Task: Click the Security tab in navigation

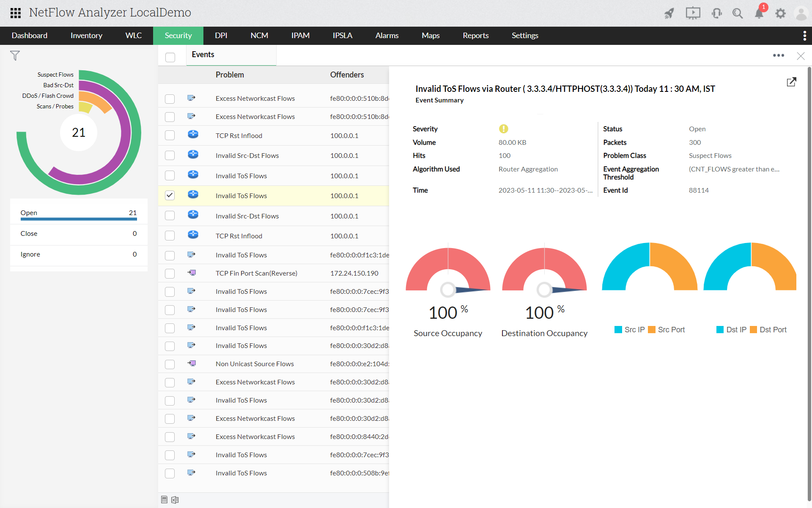Action: pyautogui.click(x=178, y=35)
